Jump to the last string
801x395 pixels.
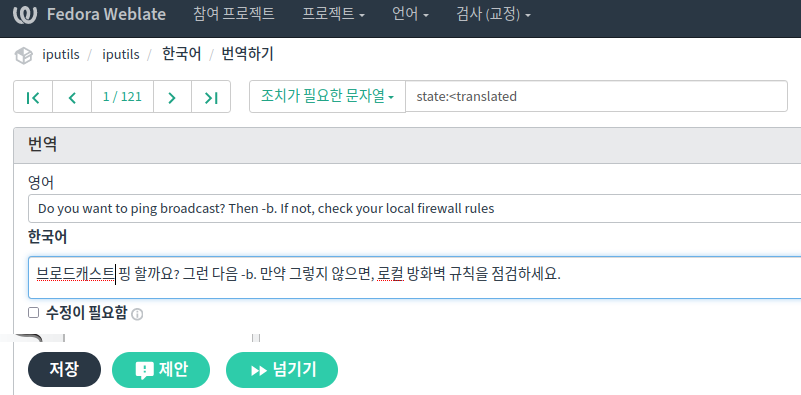pos(211,97)
